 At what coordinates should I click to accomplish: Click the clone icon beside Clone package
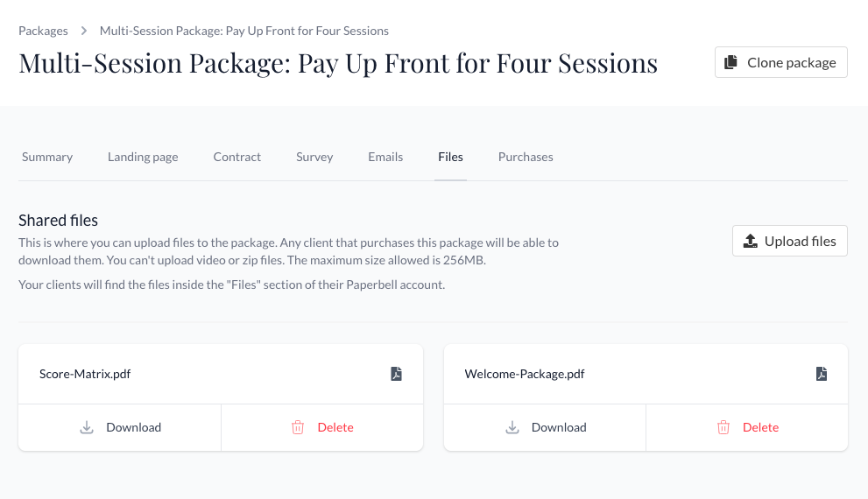(x=730, y=63)
